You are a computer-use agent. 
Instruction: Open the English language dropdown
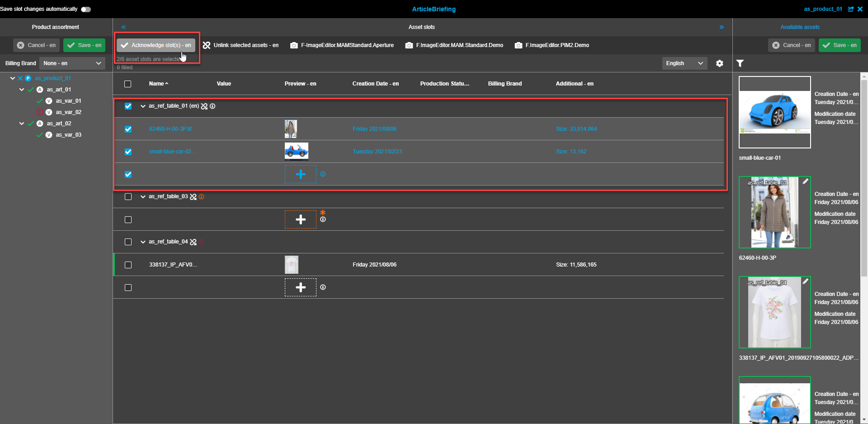coord(684,63)
